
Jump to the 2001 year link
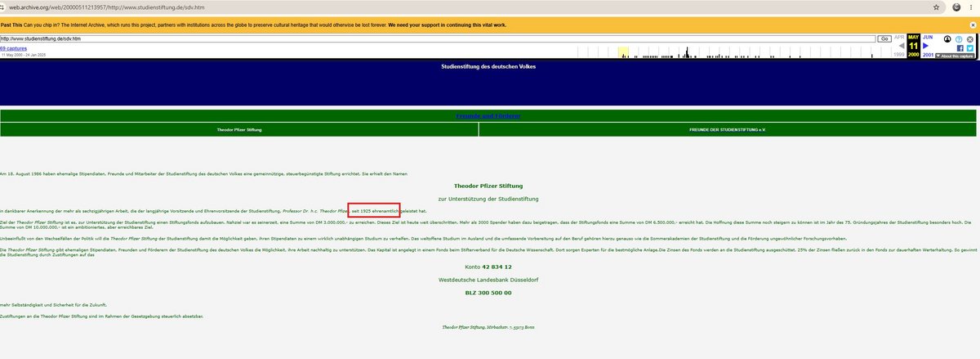pos(928,55)
